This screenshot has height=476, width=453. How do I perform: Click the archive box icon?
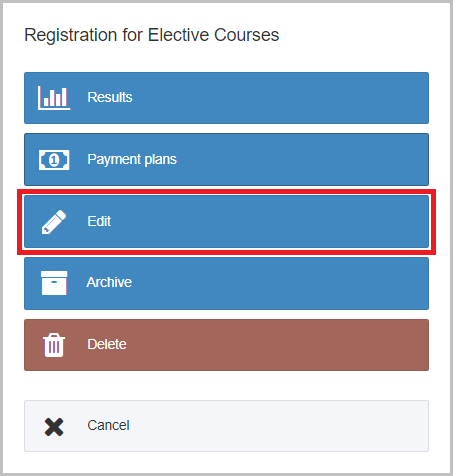(x=54, y=283)
